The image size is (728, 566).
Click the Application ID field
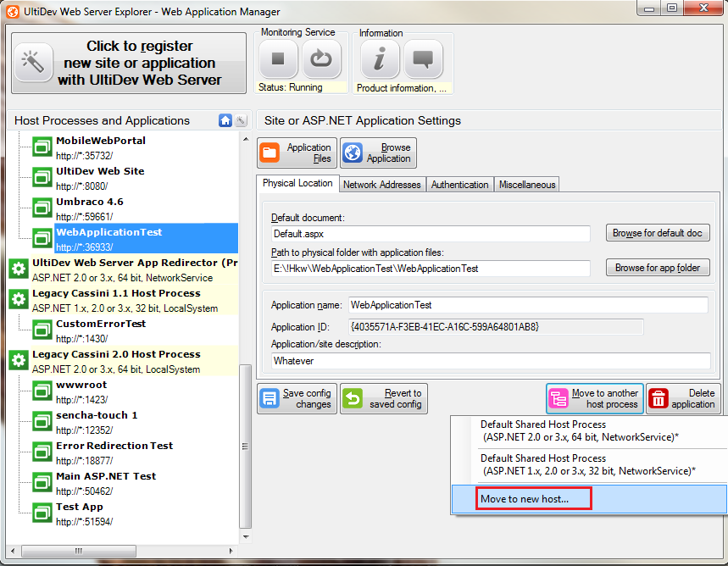(x=496, y=327)
